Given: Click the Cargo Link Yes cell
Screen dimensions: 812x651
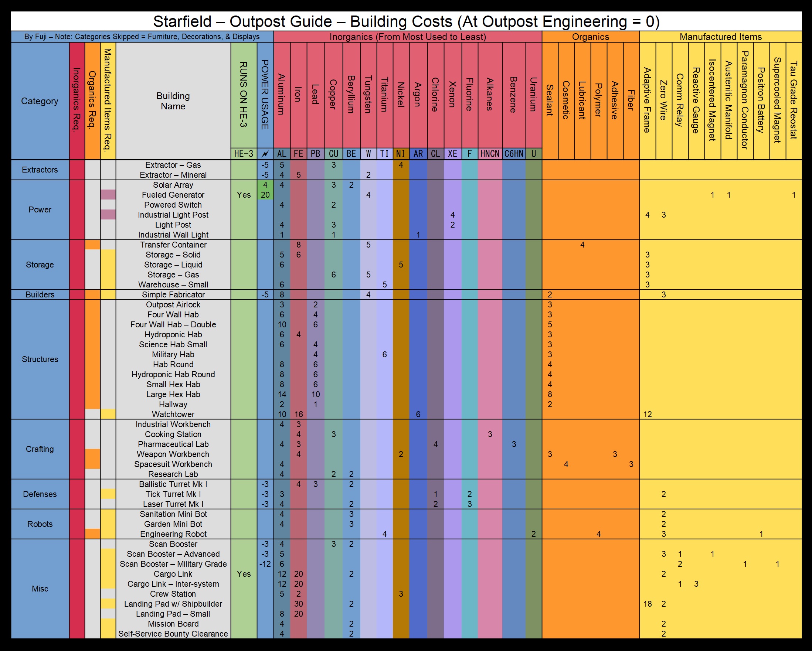Looking at the screenshot, I should tap(244, 574).
